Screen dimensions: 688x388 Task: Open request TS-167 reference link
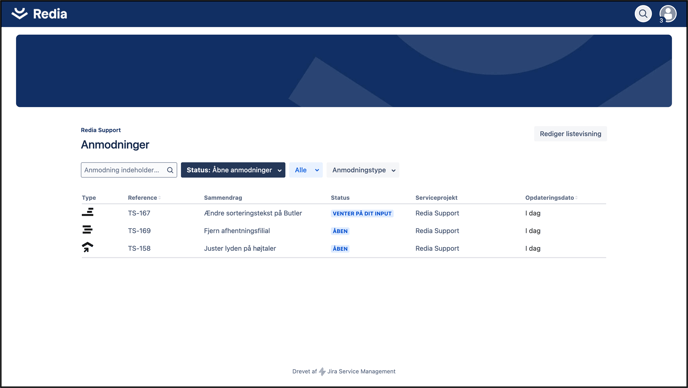[139, 213]
